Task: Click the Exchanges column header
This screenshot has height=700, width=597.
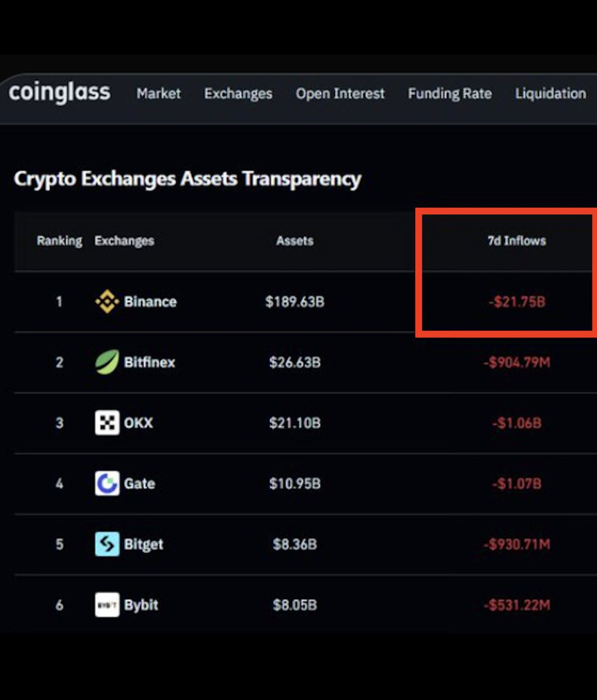Action: point(124,240)
